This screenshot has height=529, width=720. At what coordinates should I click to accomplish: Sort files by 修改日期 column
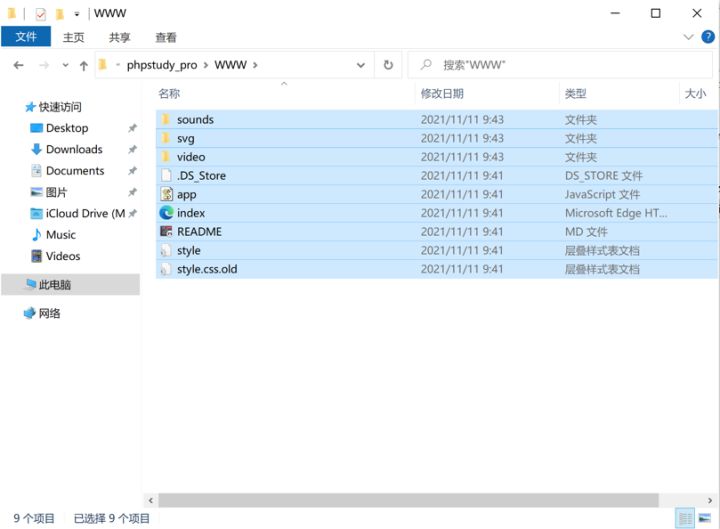[x=442, y=93]
